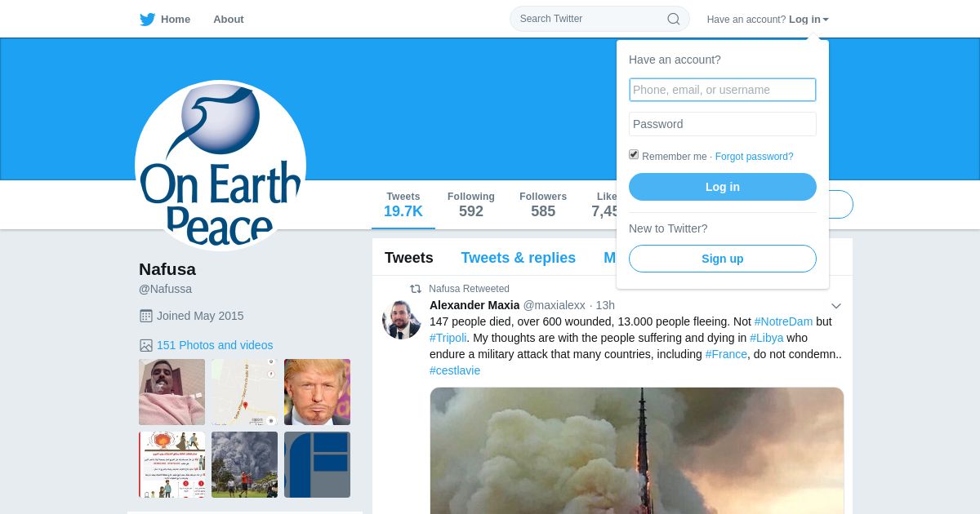Image resolution: width=980 pixels, height=514 pixels.
Task: Open the Trump photo thumbnail
Action: 317,392
